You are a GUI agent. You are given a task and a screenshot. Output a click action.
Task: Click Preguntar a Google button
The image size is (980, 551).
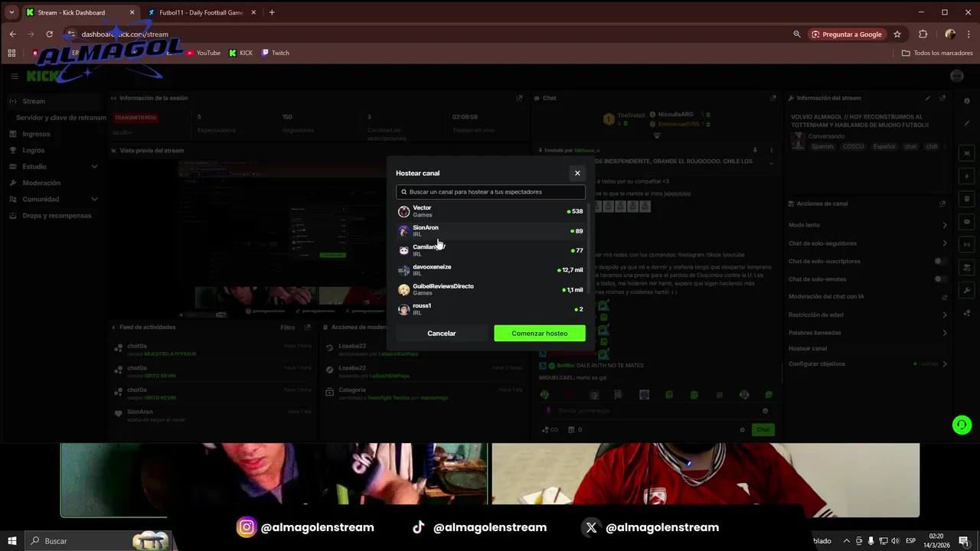point(847,34)
